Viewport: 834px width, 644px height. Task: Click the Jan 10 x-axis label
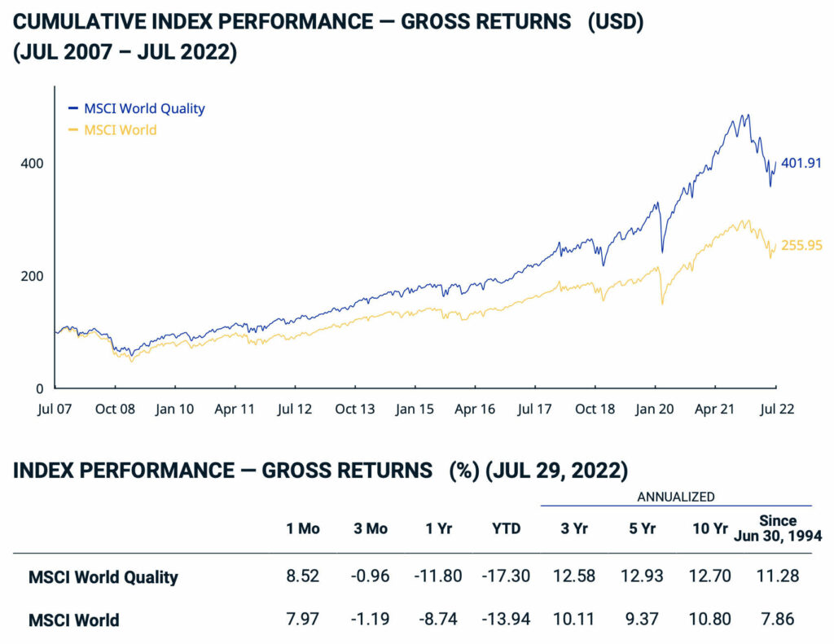click(174, 409)
